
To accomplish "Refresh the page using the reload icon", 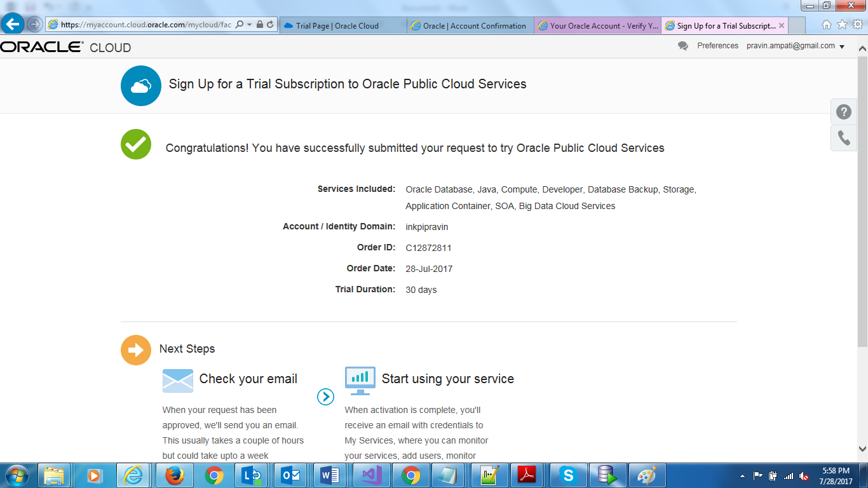I will tap(269, 25).
